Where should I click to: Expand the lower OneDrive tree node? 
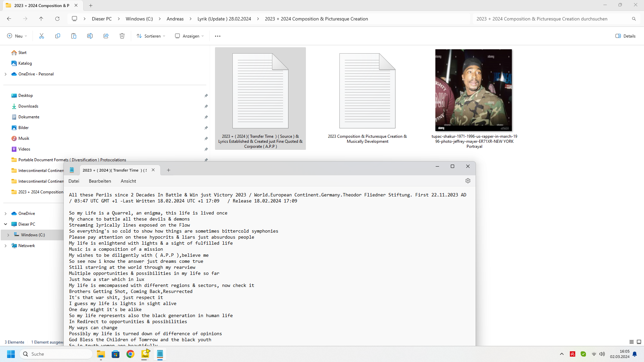[6, 214]
